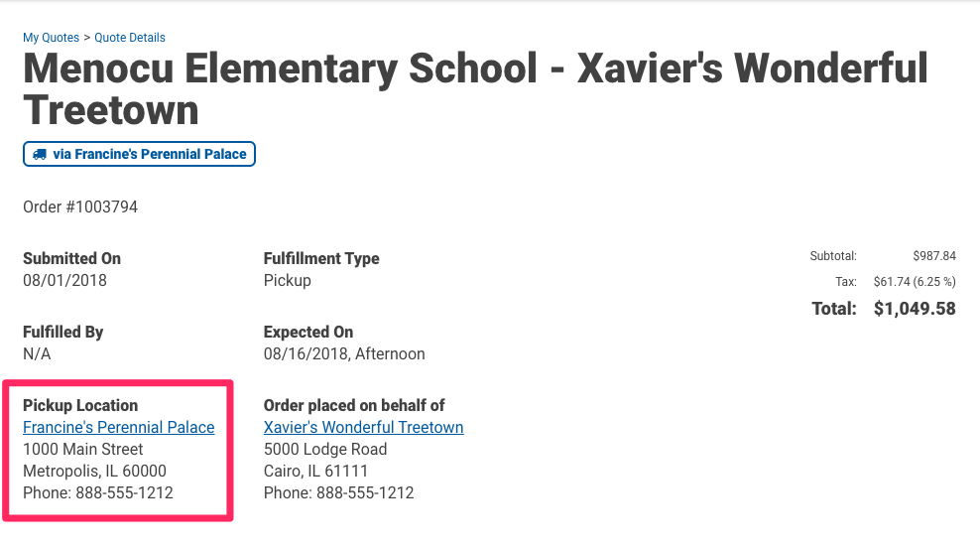Open the Xavier's Wonderful Treetown customer link
Screen dimensions: 980x550
coord(364,427)
